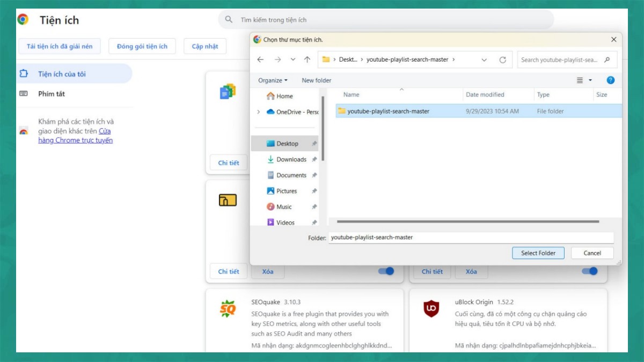Select the youtube-playlist-search-master folder

click(388, 112)
